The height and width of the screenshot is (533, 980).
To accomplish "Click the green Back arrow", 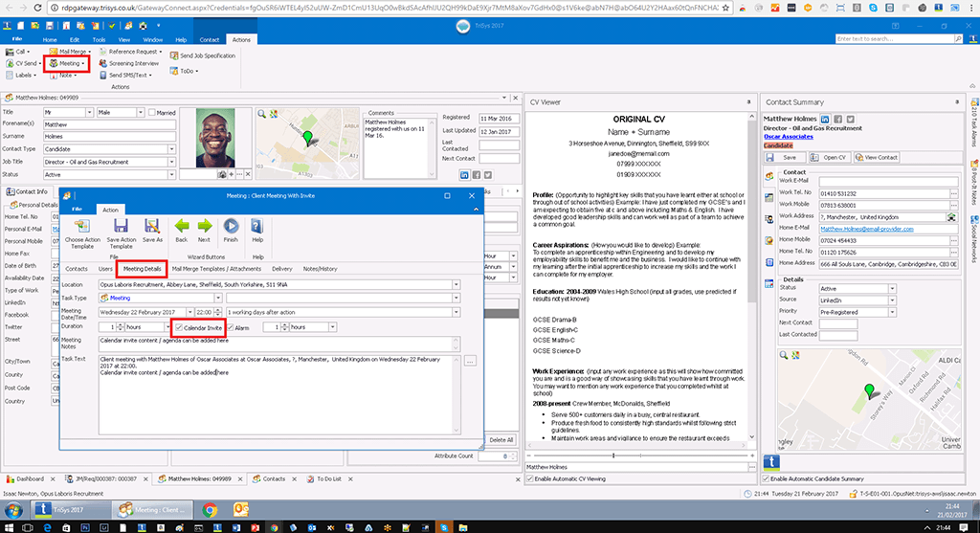I will [x=181, y=226].
